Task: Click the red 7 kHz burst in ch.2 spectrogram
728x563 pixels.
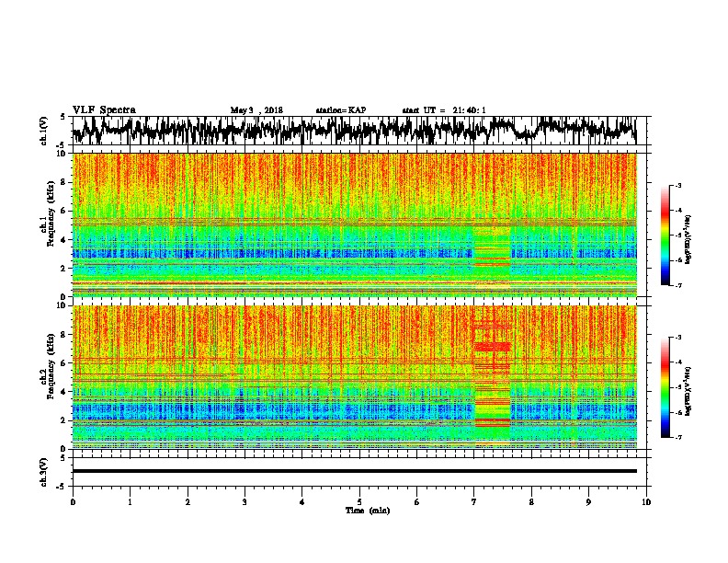Action: pos(492,347)
